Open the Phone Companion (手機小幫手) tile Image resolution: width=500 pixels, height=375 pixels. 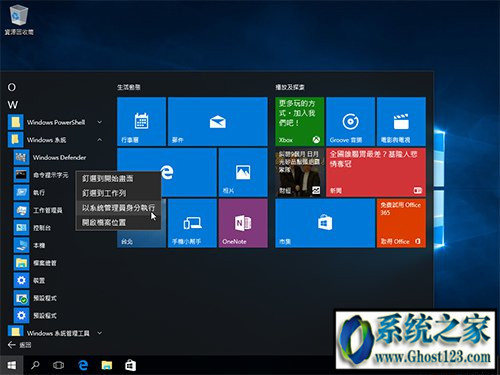point(192,223)
